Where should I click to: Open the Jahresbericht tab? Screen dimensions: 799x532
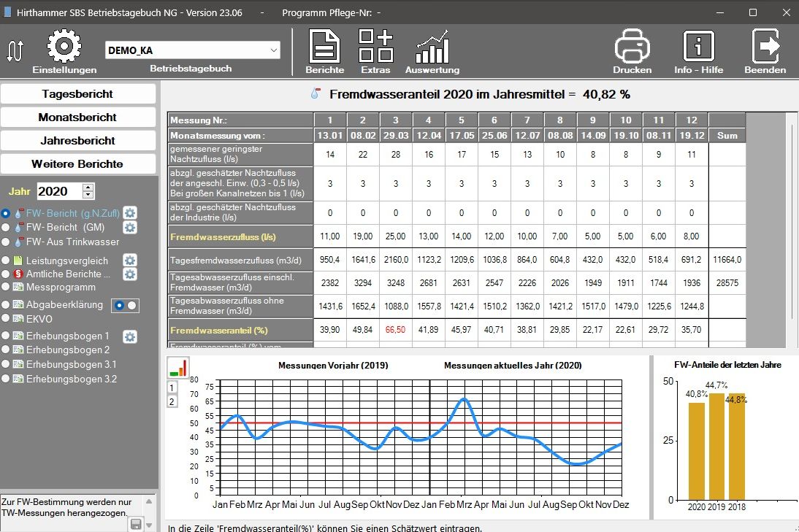click(x=77, y=141)
